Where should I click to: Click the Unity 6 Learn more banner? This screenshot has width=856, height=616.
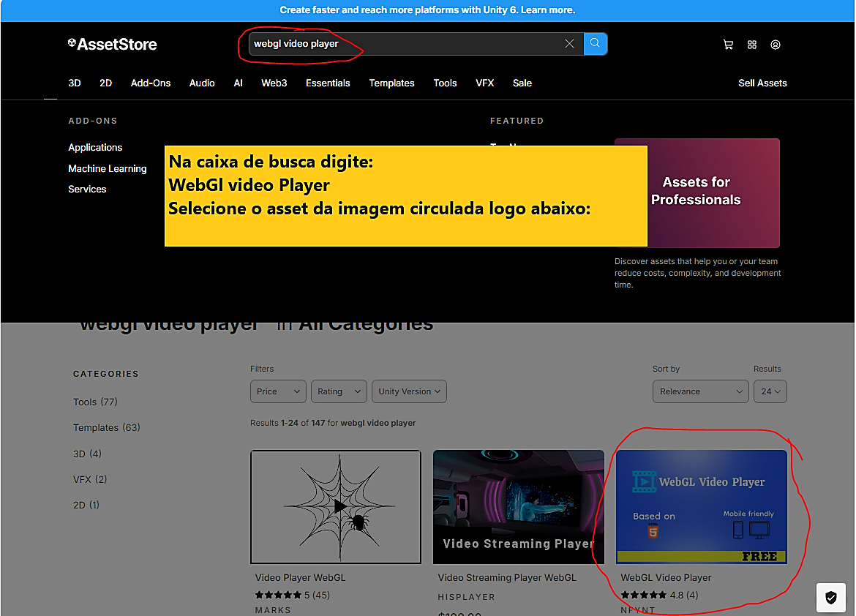click(427, 10)
